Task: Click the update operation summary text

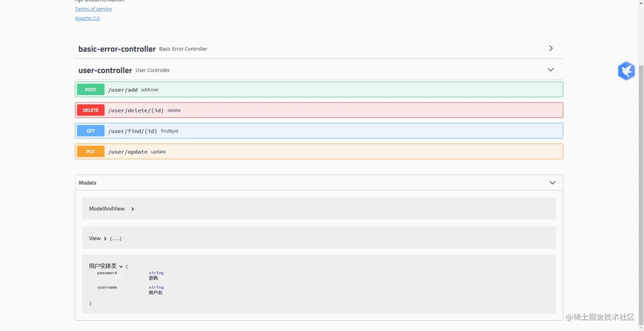Action: point(158,152)
